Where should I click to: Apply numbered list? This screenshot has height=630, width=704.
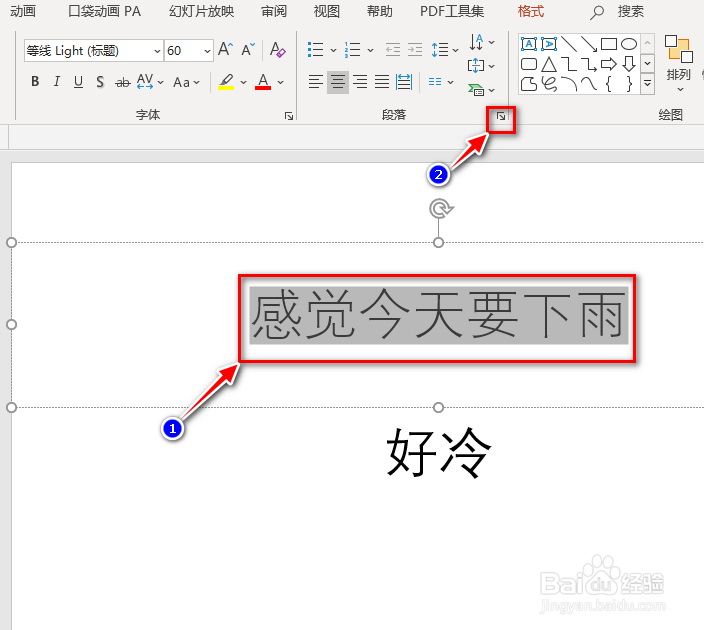coord(352,49)
